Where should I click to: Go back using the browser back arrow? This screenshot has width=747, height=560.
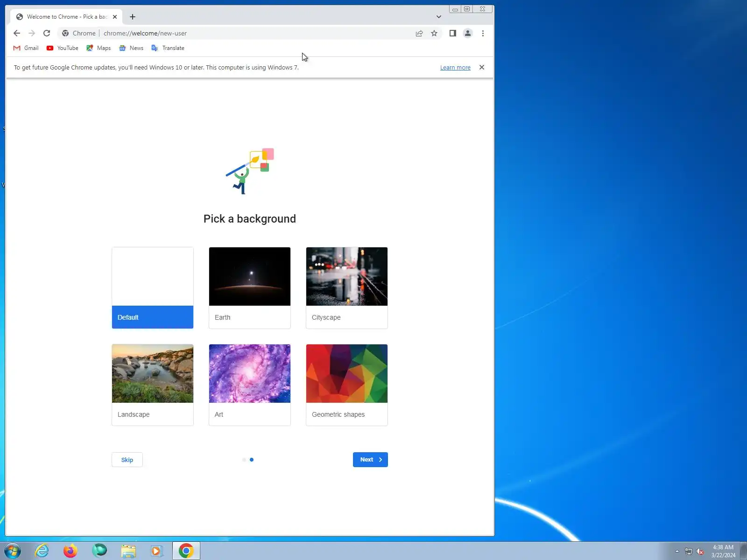[x=17, y=33]
